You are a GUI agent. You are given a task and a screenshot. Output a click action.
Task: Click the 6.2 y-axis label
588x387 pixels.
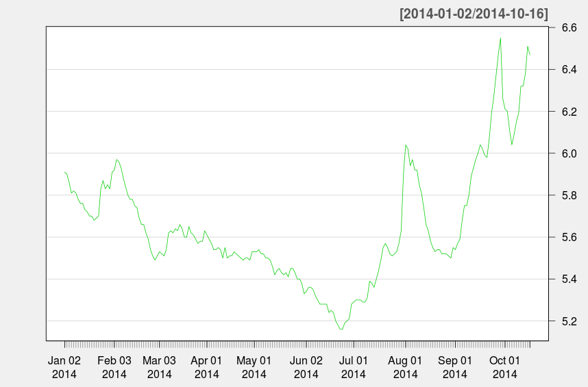(569, 112)
